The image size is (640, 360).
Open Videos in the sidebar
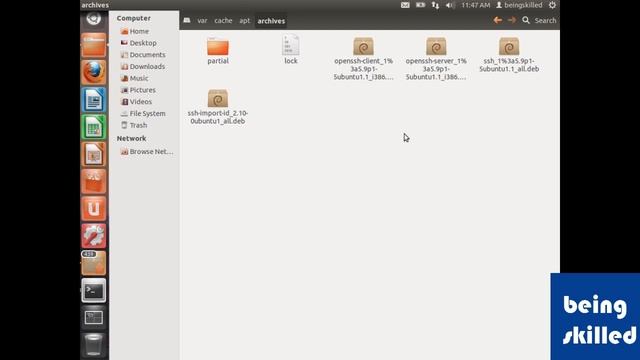point(136,102)
